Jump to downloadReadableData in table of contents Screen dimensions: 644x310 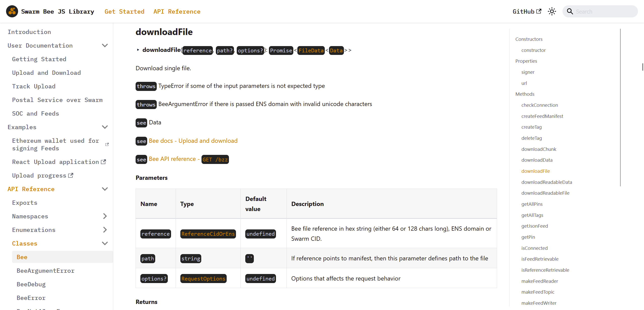pyautogui.click(x=546, y=182)
